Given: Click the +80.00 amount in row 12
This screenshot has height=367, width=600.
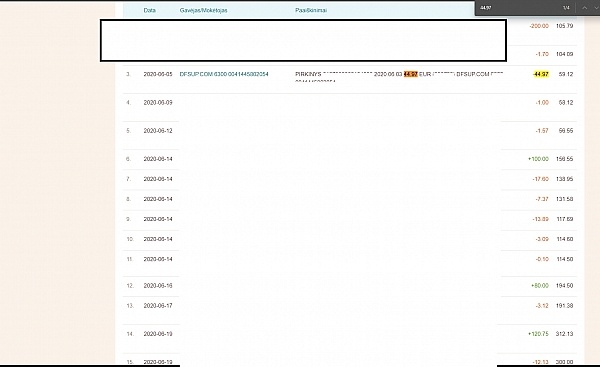Looking at the screenshot, I should (540, 286).
